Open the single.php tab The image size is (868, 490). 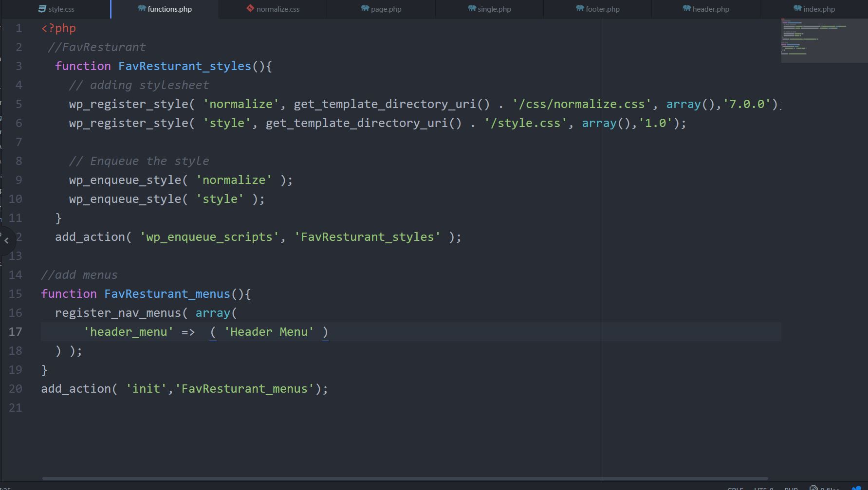tap(489, 9)
